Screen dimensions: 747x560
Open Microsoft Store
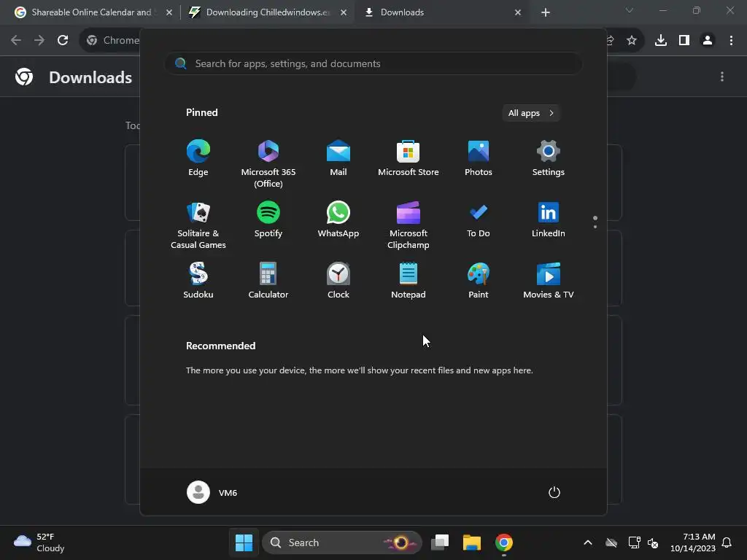[409, 158]
